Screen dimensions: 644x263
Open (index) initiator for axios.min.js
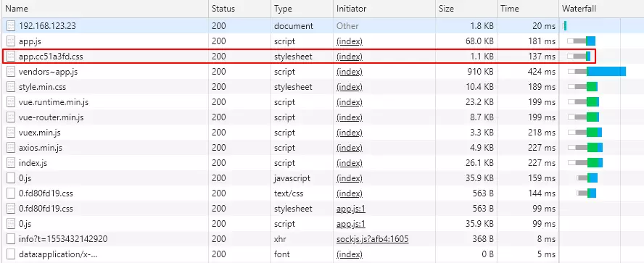(350, 148)
